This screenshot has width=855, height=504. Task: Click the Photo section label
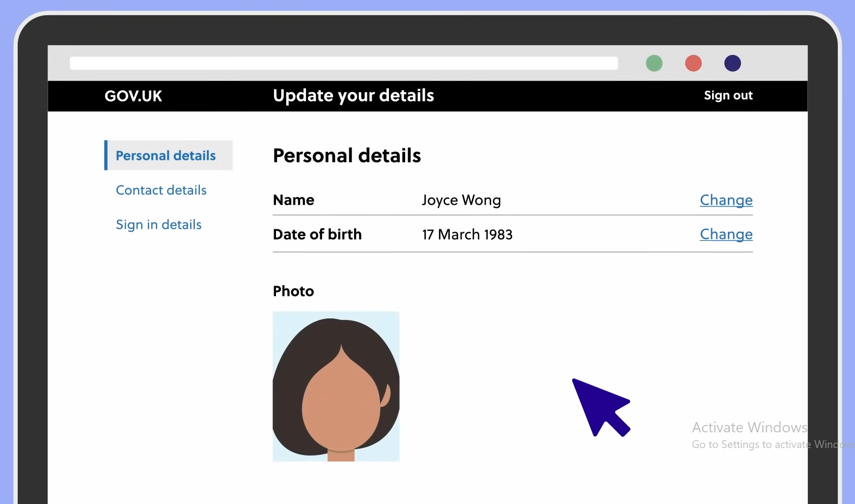click(x=293, y=291)
